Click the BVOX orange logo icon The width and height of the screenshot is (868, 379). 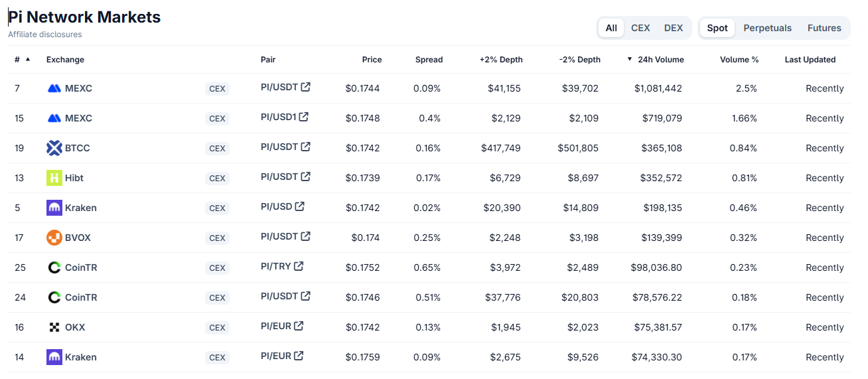(x=54, y=238)
